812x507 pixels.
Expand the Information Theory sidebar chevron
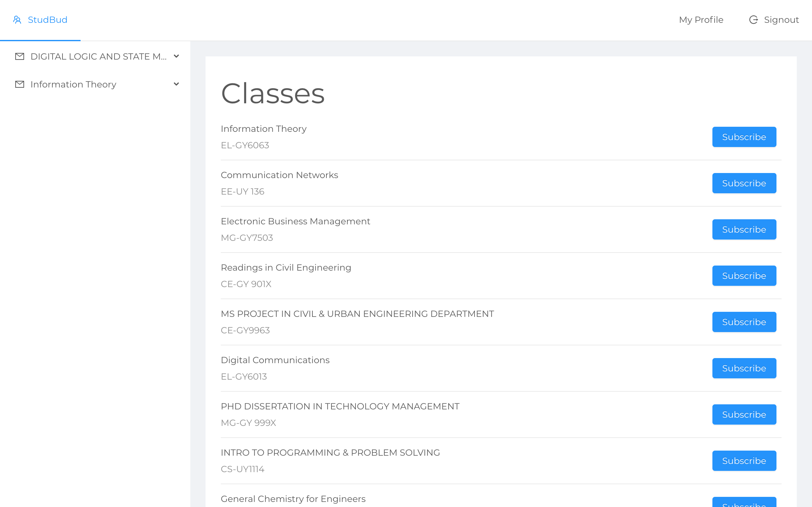tap(176, 84)
